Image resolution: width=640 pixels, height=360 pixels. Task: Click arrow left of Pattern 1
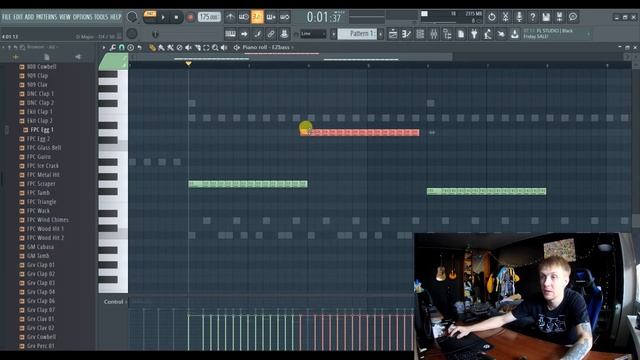333,34
